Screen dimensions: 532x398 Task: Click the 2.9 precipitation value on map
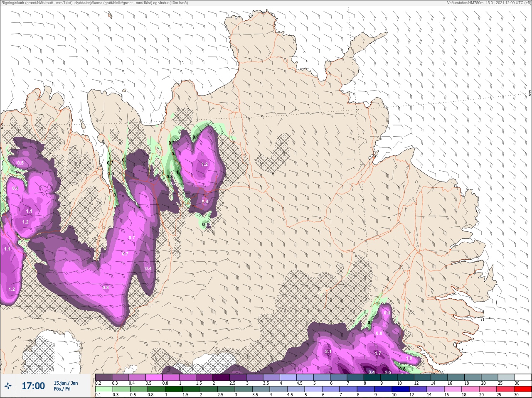(387, 373)
